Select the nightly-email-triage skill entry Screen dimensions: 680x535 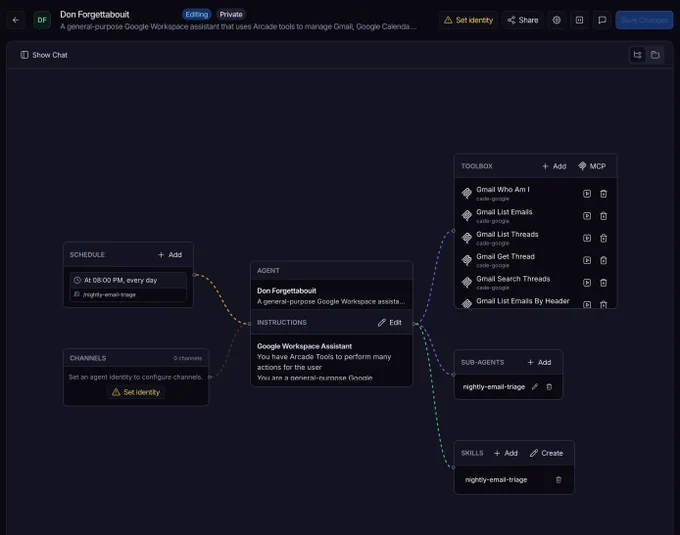[496, 480]
